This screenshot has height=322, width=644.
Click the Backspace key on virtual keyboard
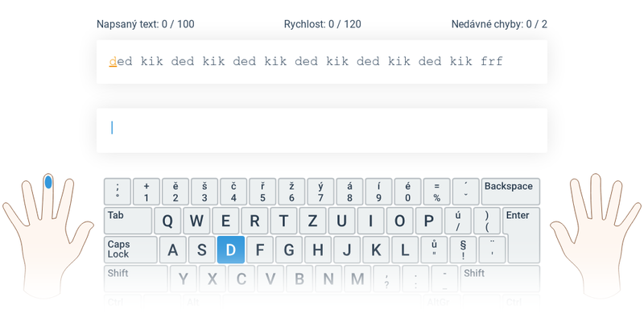tap(510, 192)
